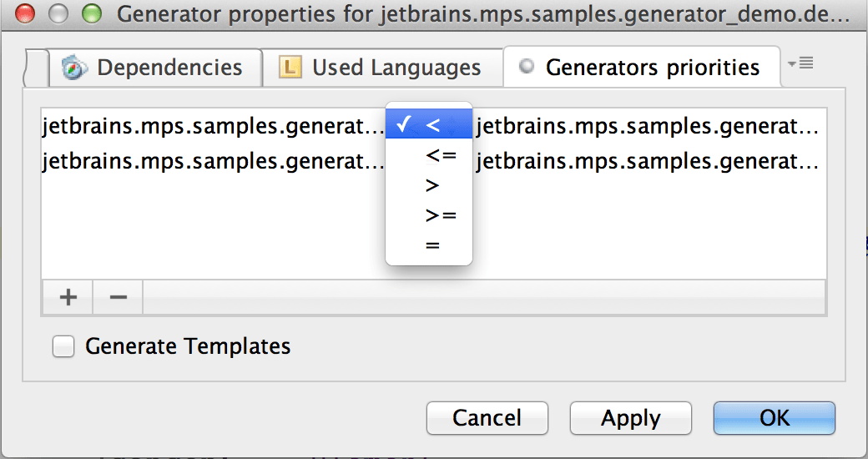The width and height of the screenshot is (868, 459).
Task: Click the Apply button
Action: [x=630, y=418]
